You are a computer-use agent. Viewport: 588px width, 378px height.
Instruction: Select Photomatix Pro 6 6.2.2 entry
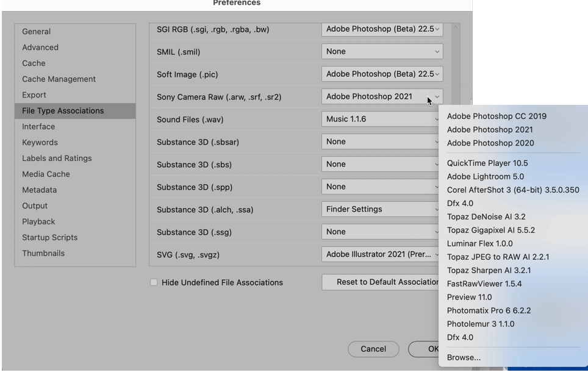click(x=489, y=311)
